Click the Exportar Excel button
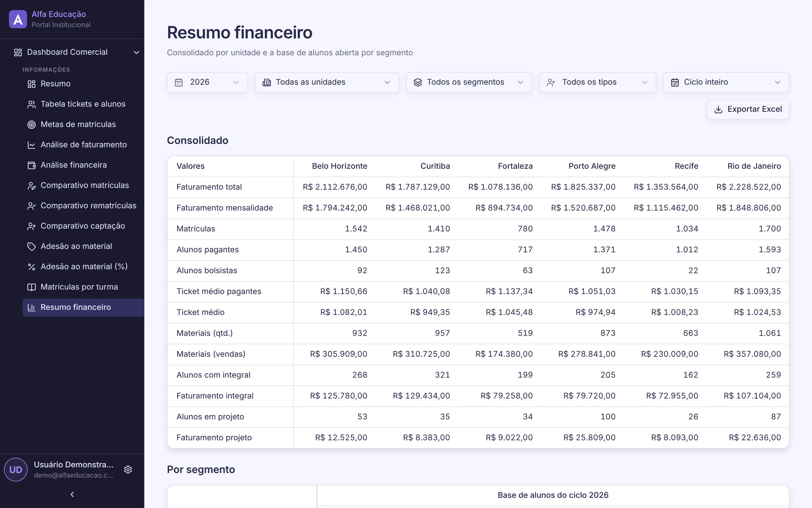Image resolution: width=812 pixels, height=508 pixels. click(x=748, y=110)
